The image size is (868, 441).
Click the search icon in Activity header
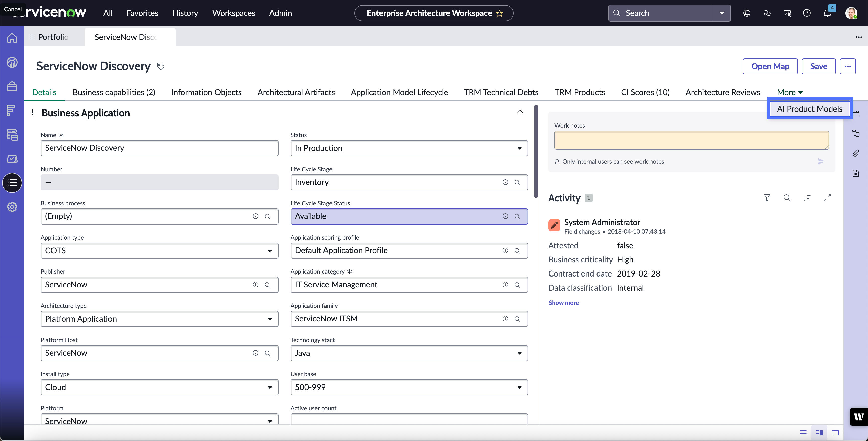tap(787, 198)
